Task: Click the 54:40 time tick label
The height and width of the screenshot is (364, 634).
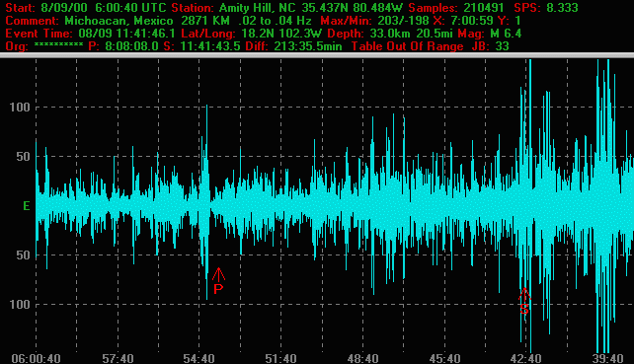Action: [x=198, y=358]
